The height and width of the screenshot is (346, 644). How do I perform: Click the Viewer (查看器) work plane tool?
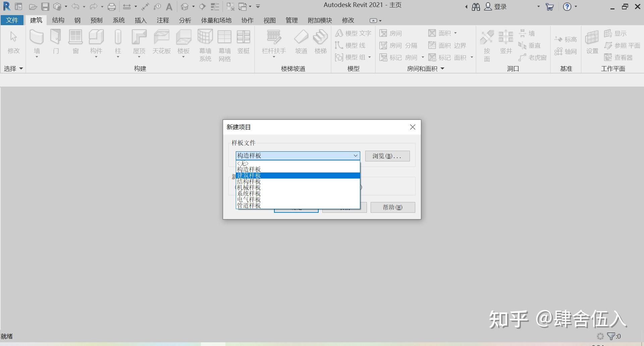point(618,57)
